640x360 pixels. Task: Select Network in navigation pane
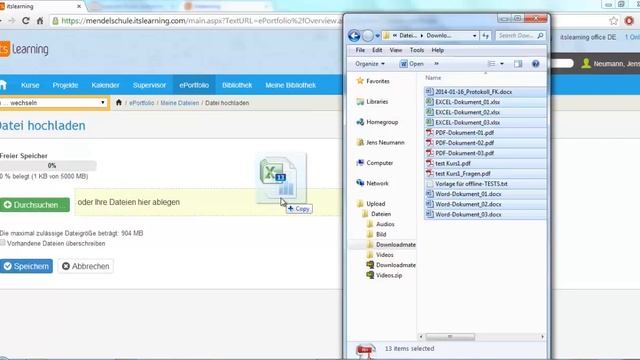(x=372, y=183)
